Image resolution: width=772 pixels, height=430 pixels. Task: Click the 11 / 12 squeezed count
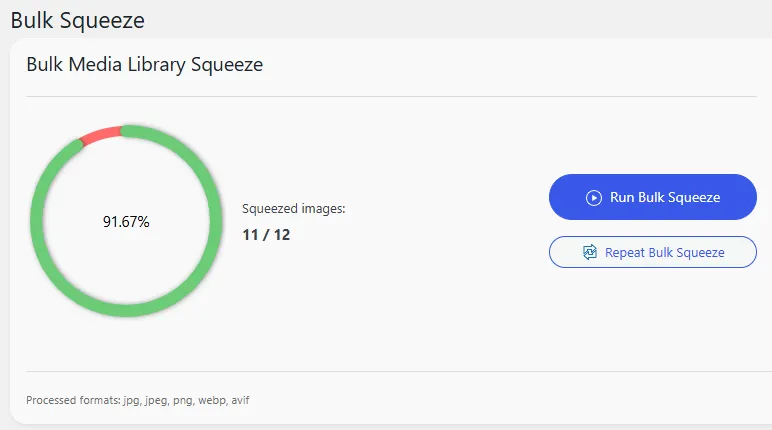click(x=266, y=235)
